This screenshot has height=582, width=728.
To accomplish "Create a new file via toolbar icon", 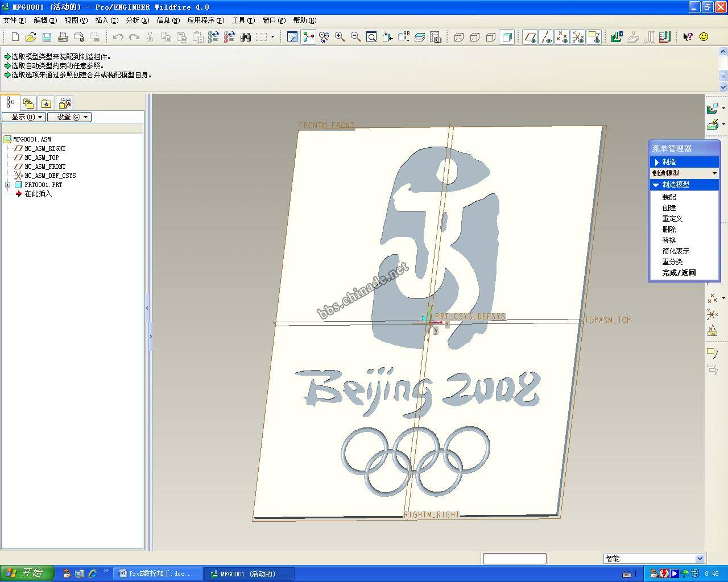I will pyautogui.click(x=15, y=37).
